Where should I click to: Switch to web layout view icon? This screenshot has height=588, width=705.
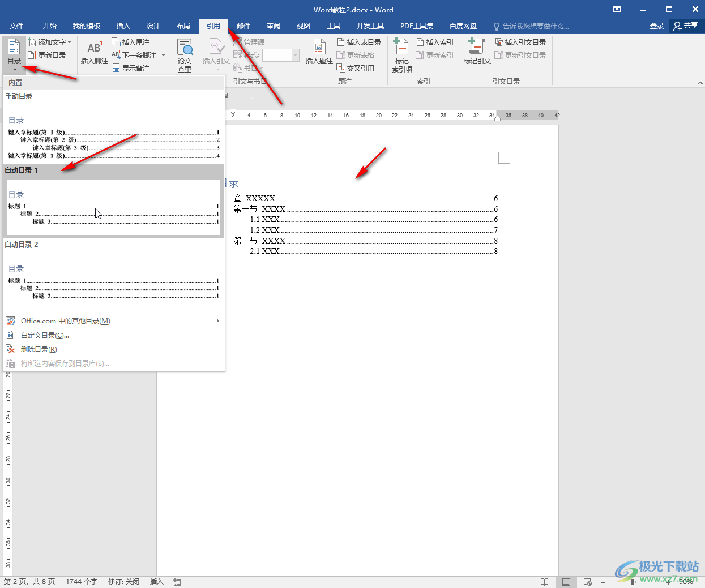click(x=587, y=582)
